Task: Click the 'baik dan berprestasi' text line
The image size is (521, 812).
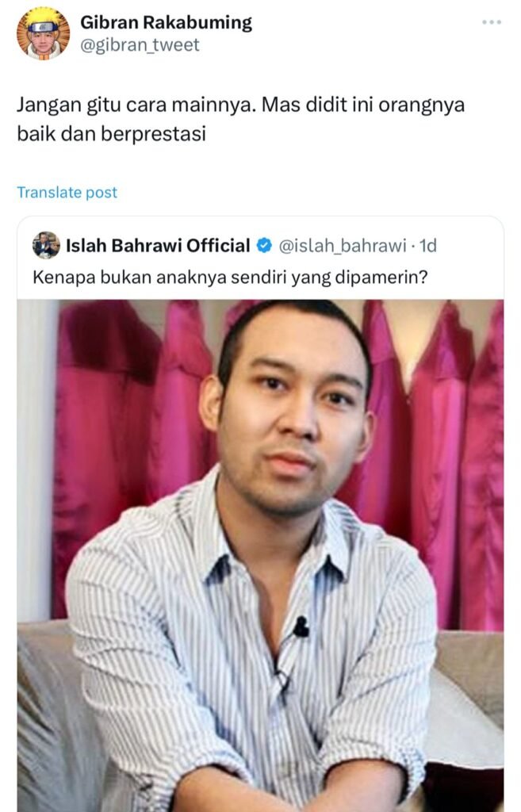Action: coord(111,134)
